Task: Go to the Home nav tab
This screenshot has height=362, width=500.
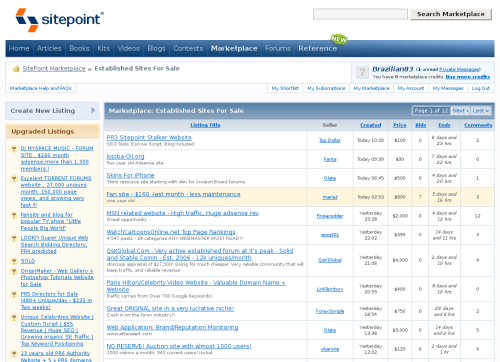Action: click(x=19, y=48)
